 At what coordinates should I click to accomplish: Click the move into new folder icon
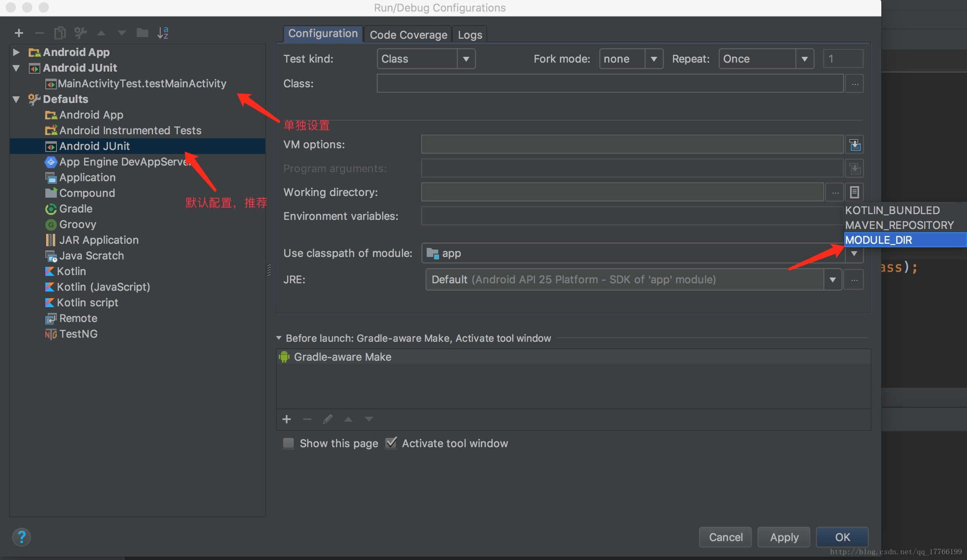142,33
